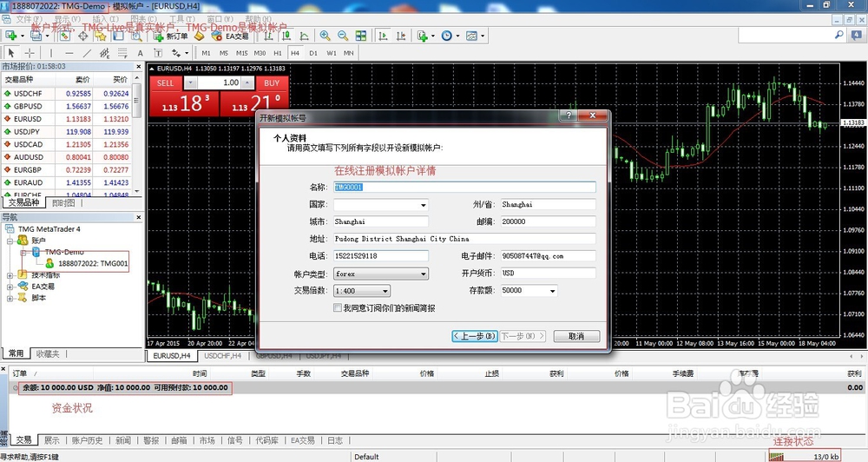Click the 电子邮件 email input field
Viewport: 868px width, 462px height.
pyautogui.click(x=548, y=256)
